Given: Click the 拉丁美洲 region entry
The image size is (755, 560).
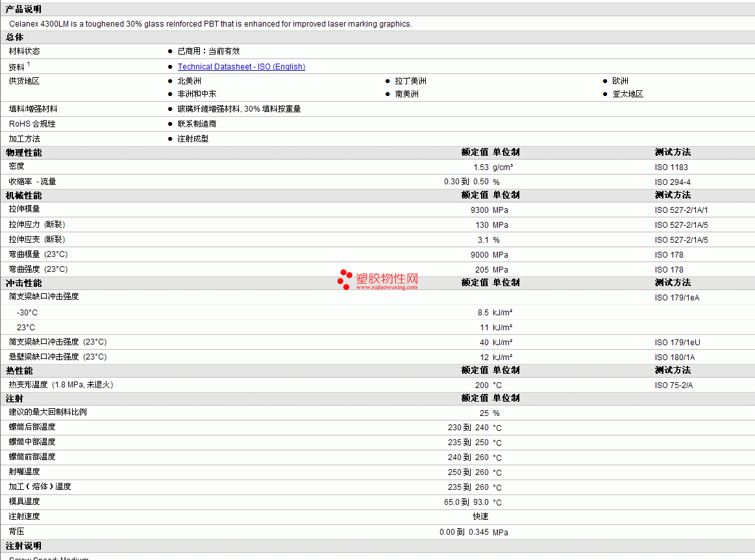Looking at the screenshot, I should [x=411, y=81].
